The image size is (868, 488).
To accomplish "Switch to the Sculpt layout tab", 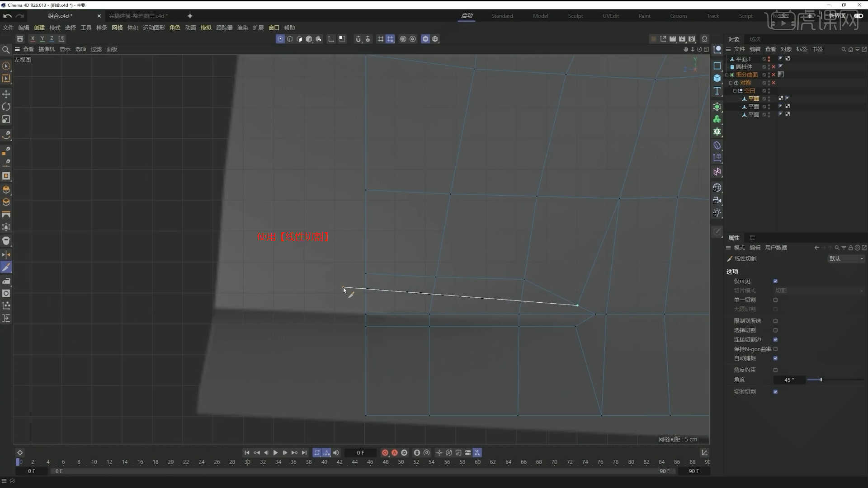I will click(575, 16).
